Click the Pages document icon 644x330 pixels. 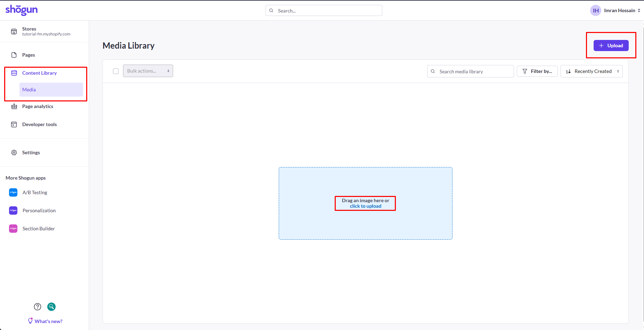(x=14, y=55)
